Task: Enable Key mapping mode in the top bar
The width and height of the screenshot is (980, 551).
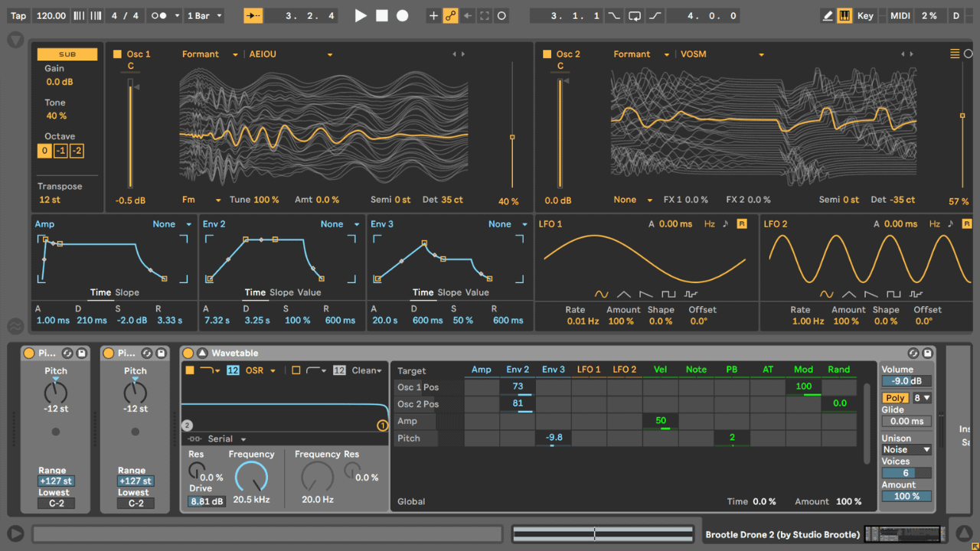Action: click(x=865, y=15)
